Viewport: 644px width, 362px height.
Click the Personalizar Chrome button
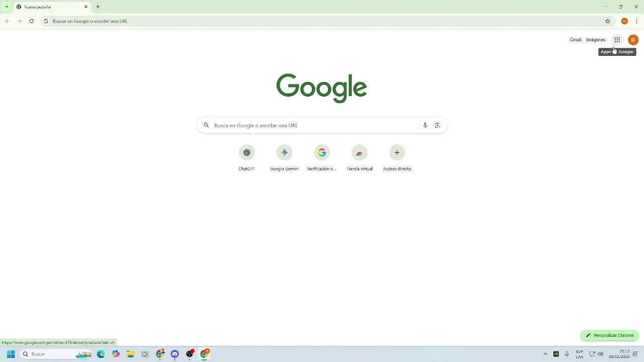[x=609, y=335]
